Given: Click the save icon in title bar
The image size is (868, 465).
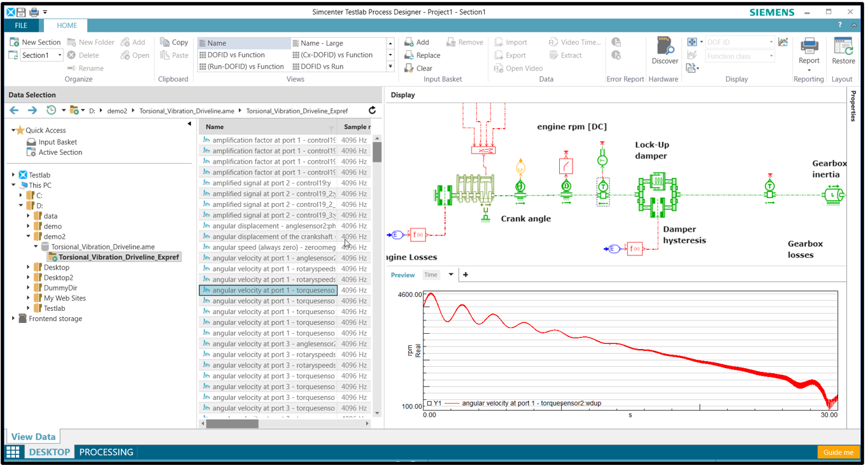Looking at the screenshot, I should click(x=22, y=12).
